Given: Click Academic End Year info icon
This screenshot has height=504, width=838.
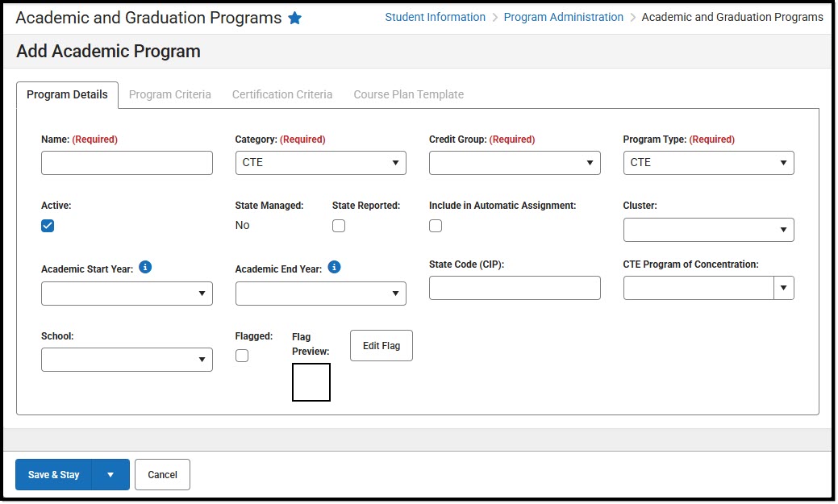Looking at the screenshot, I should (x=334, y=267).
